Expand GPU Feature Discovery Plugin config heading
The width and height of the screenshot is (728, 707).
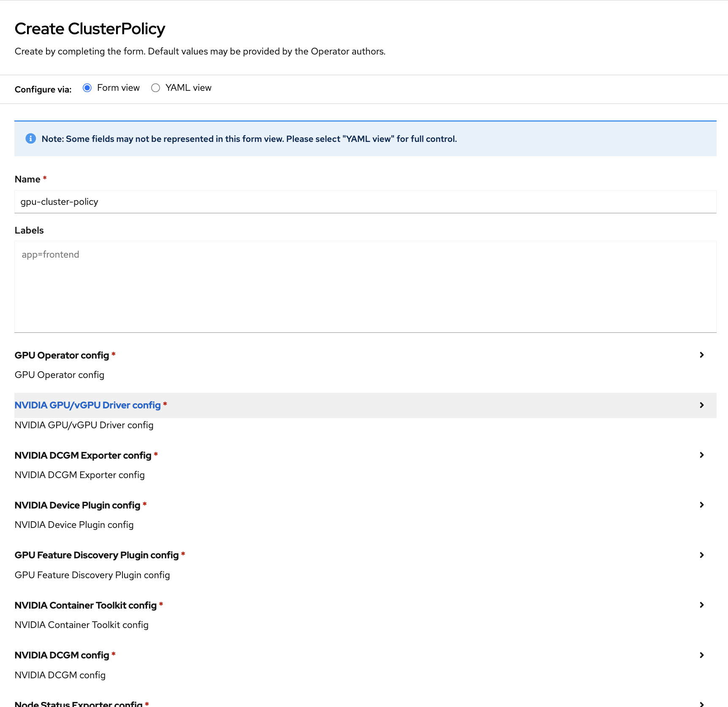tap(96, 555)
